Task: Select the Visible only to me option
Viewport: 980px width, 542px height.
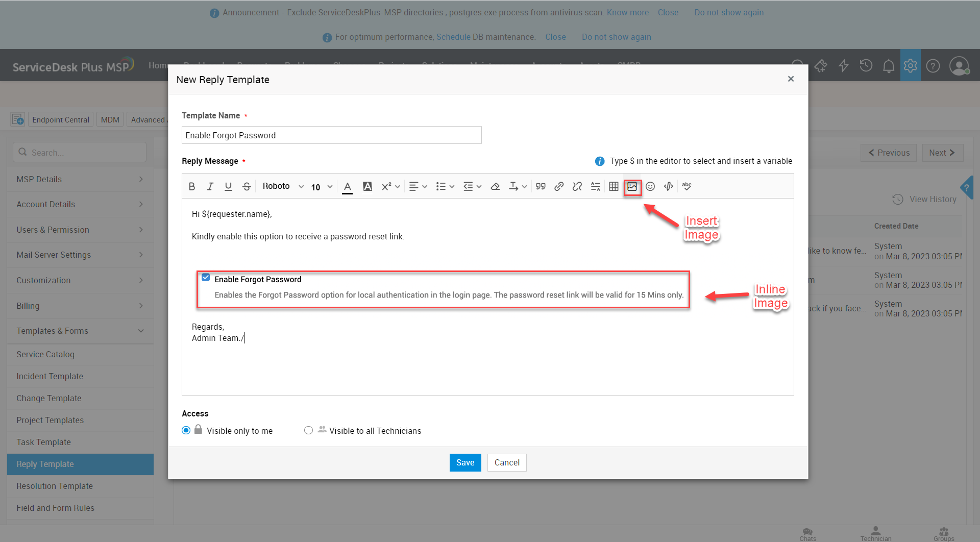Action: (x=186, y=431)
